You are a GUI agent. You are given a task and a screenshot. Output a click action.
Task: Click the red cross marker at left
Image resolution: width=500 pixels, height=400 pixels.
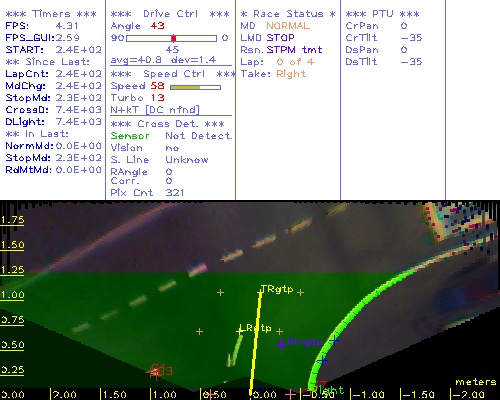[x=154, y=372]
